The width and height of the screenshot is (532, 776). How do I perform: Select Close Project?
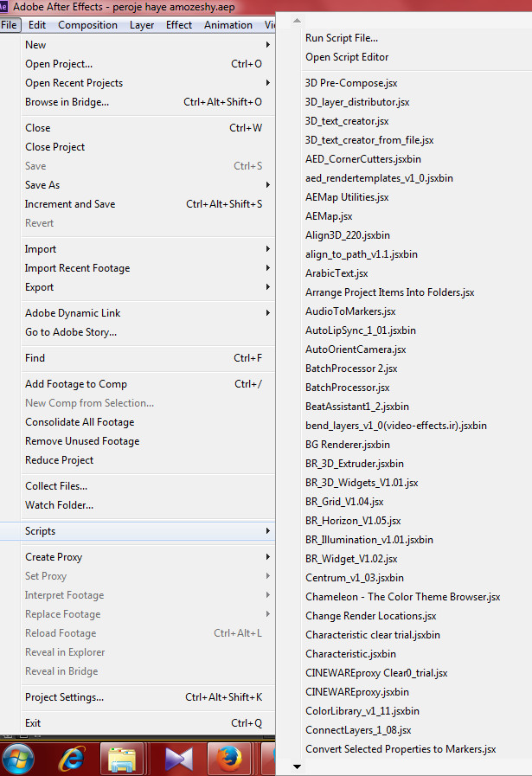pyautogui.click(x=147, y=147)
